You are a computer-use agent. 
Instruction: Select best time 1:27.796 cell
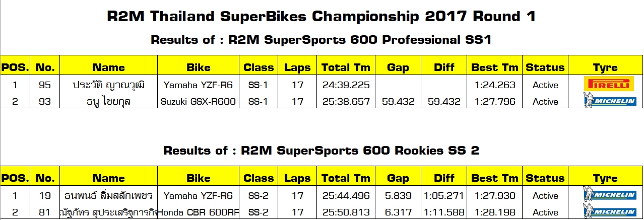point(495,101)
